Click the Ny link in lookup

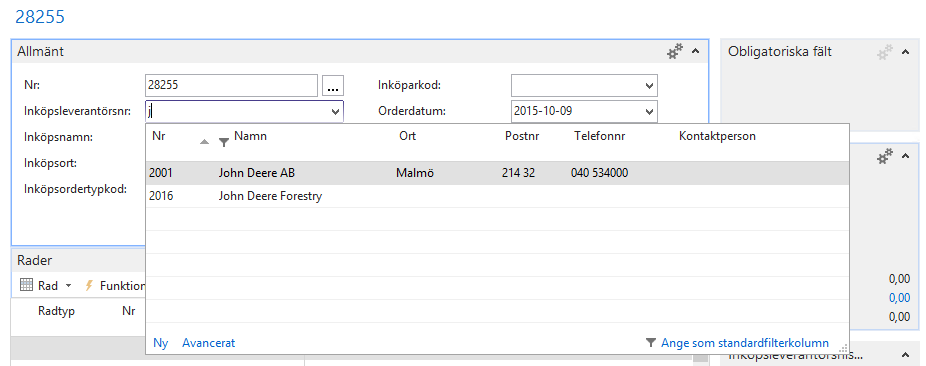(x=161, y=343)
